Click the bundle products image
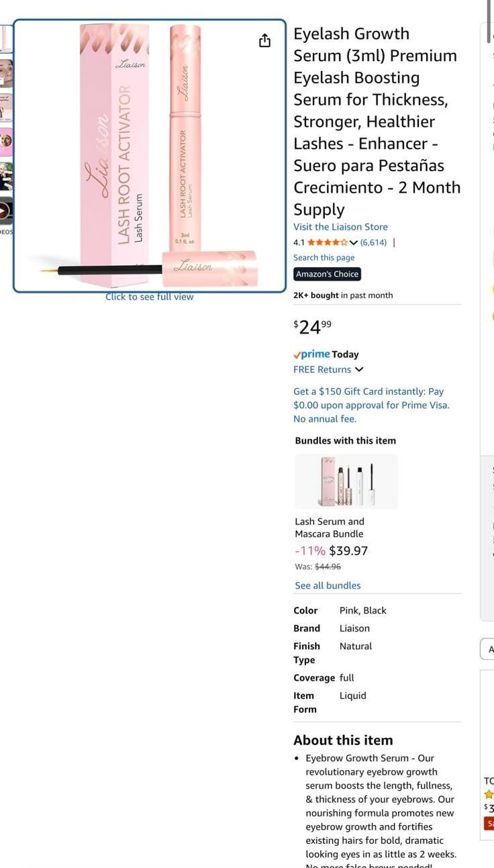This screenshot has width=494, height=868. [346, 481]
